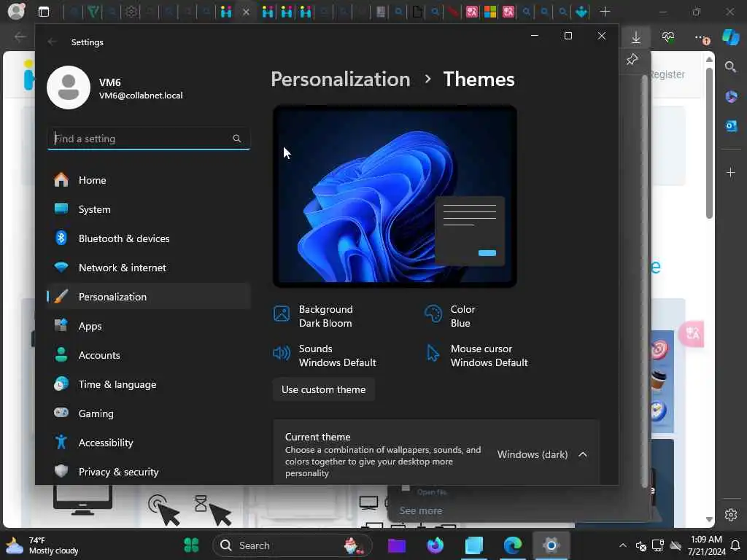Click the Edge page vertical scrollbar

[709, 143]
